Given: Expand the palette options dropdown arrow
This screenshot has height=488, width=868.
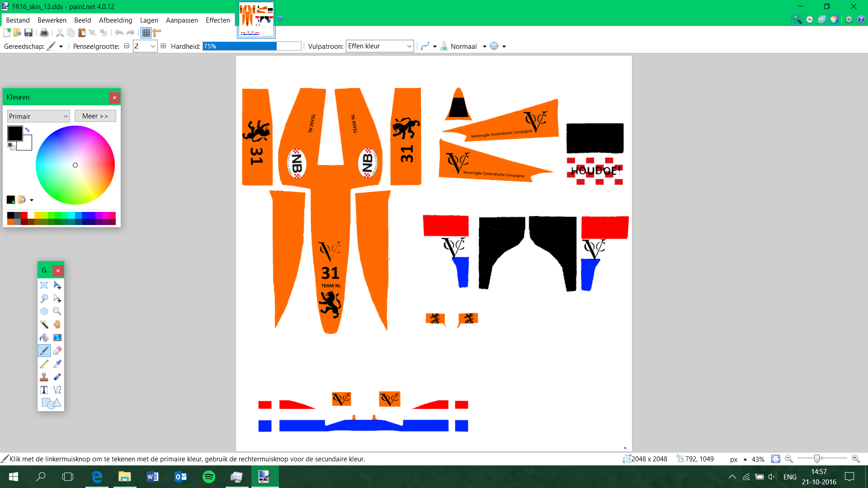Looking at the screenshot, I should pos(32,200).
